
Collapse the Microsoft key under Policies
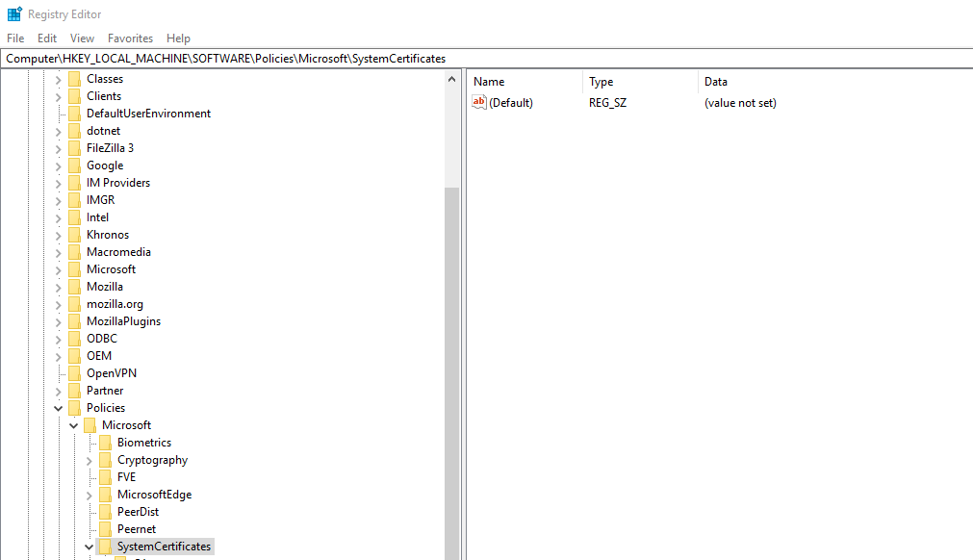tap(74, 425)
